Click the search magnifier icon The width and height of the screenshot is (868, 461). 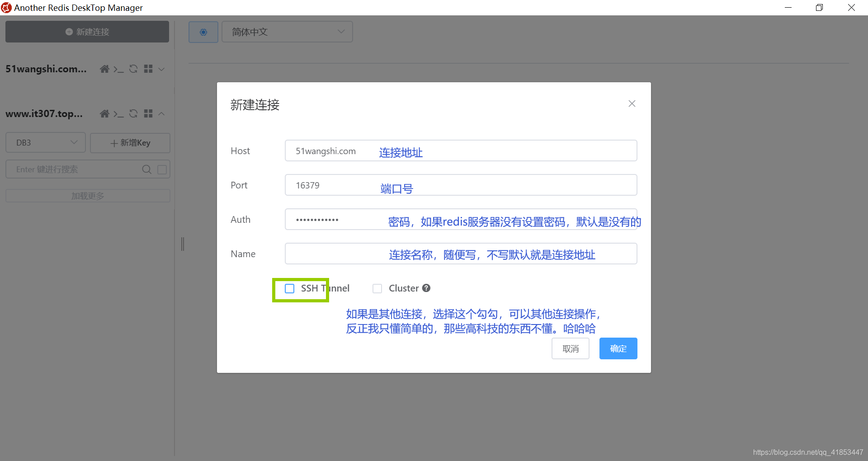point(147,169)
